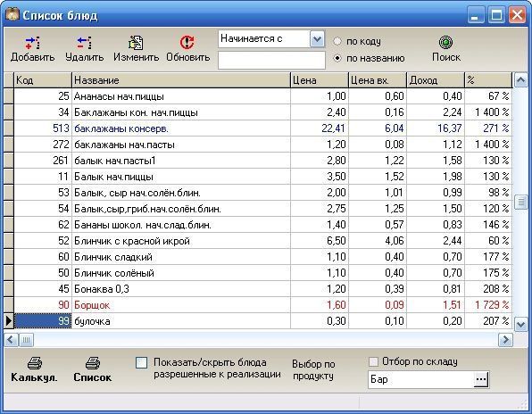Open warehouse picker next to 'Бар'
Screen dimensions: 532x414
(x=481, y=379)
